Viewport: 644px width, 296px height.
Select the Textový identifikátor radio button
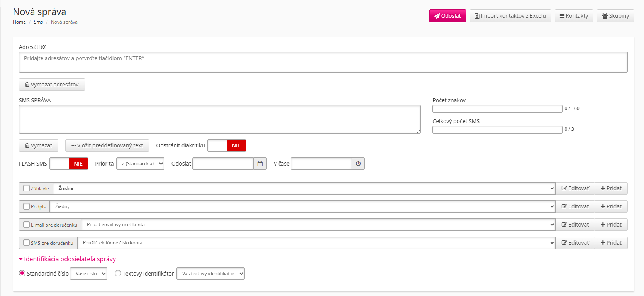click(118, 273)
